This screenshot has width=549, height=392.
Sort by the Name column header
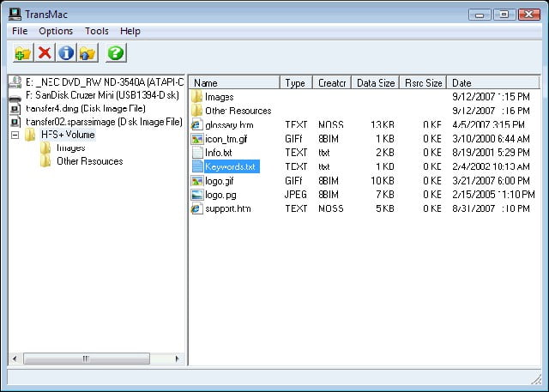pos(234,82)
